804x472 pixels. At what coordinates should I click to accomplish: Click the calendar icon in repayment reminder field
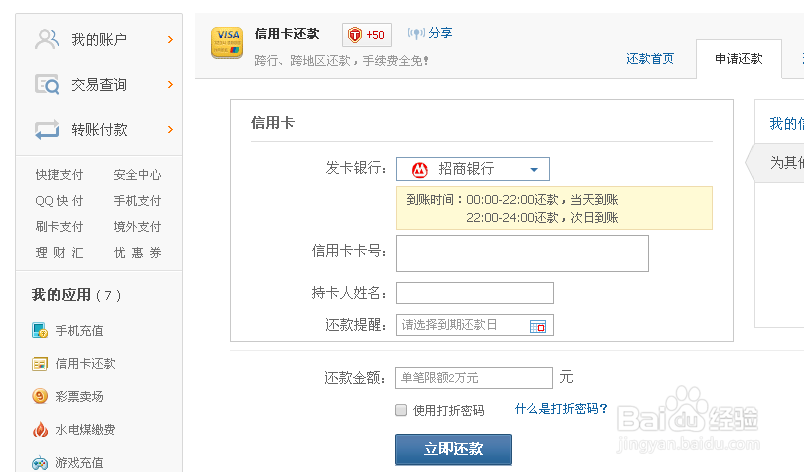(x=538, y=325)
